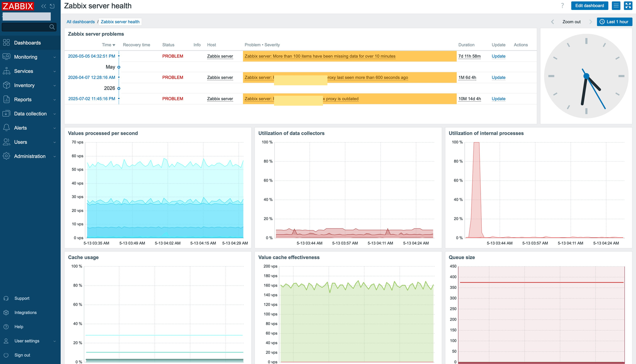636x364 pixels.
Task: Click the Monitoring eye-screen icon
Action: coord(6,57)
